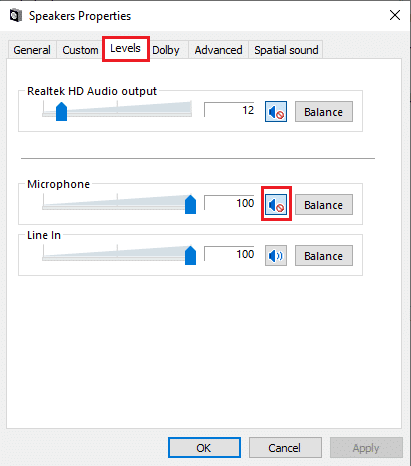The image size is (411, 466).
Task: Click the Speakers Properties title bar icon
Action: point(15,16)
